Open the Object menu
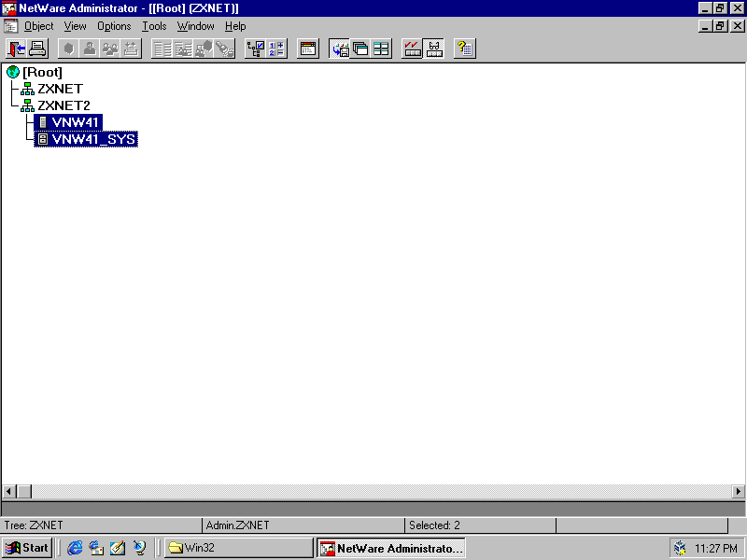The height and width of the screenshot is (560, 747). (39, 26)
